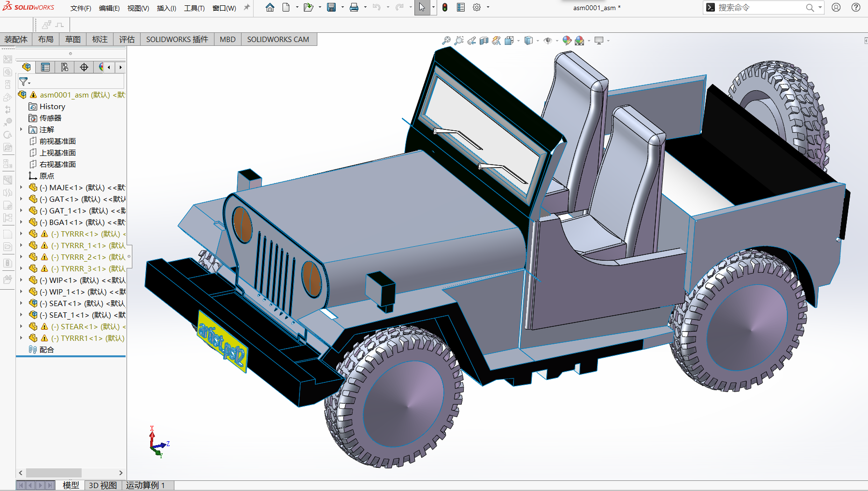This screenshot has width=868, height=491.
Task: Open the Section View tool
Action: 484,41
